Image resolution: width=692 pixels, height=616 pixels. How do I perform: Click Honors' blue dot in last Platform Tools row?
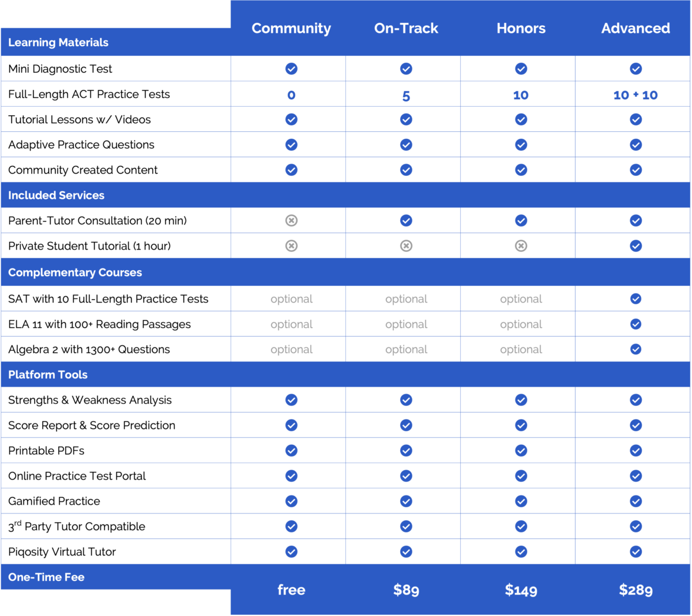[521, 552]
